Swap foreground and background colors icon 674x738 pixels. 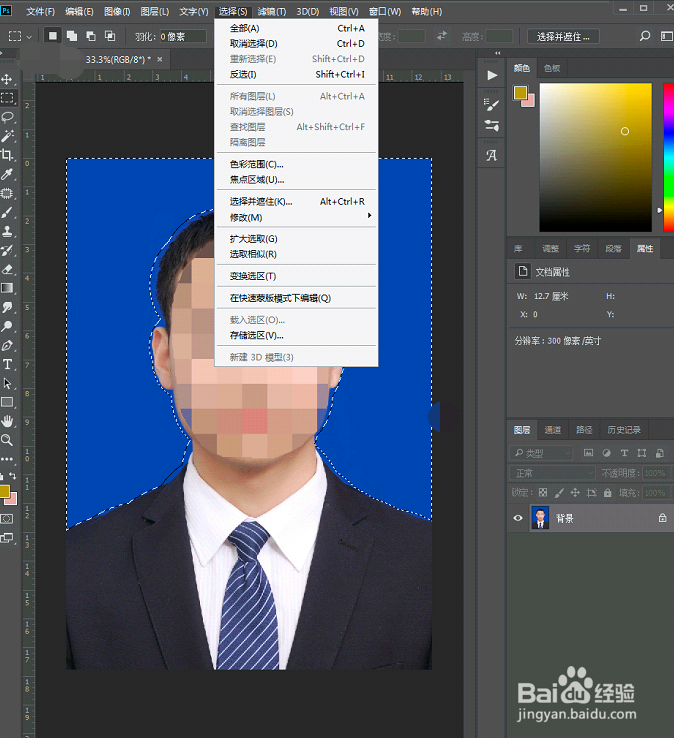[13, 476]
